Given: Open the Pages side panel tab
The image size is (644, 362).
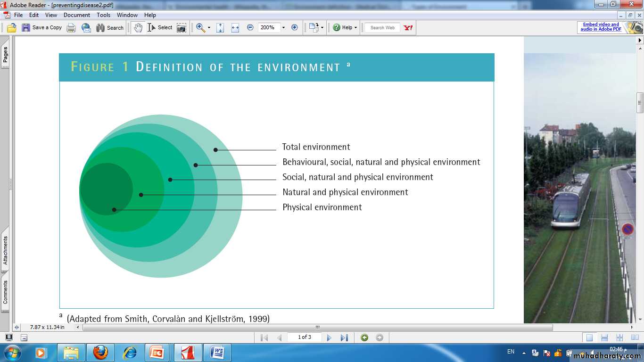Looking at the screenshot, I should click(6, 55).
